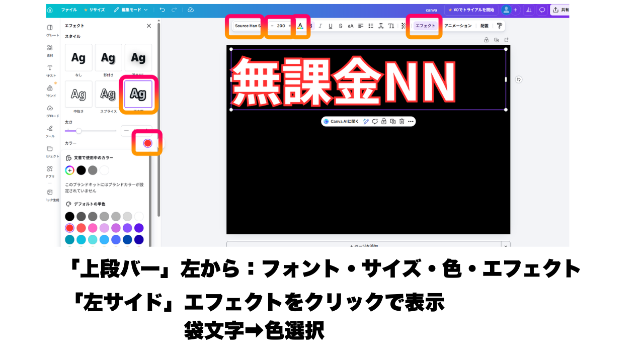The width and height of the screenshot is (644, 362).
Task: Toggle strikethrough formatting
Action: coord(341,26)
